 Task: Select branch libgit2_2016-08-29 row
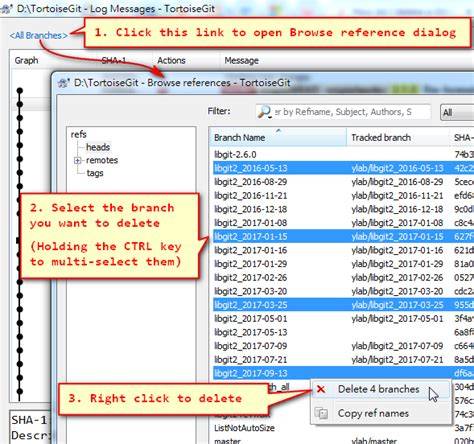click(x=343, y=182)
